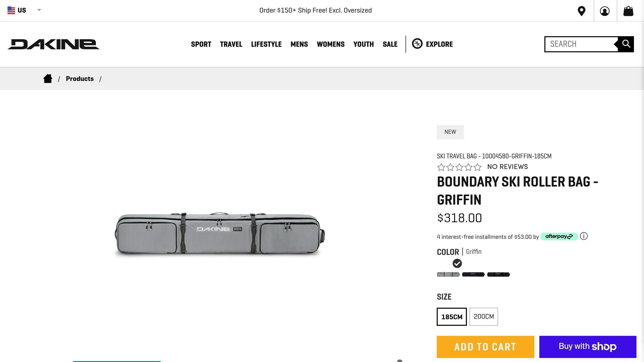Click the Boundary Ski Roller Bag title
The width and height of the screenshot is (644, 362).
[x=517, y=191]
